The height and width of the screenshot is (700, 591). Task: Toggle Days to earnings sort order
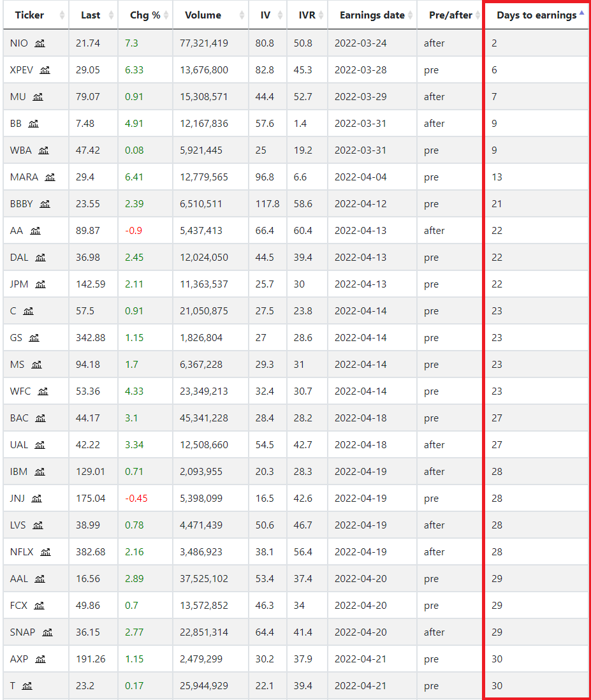537,15
